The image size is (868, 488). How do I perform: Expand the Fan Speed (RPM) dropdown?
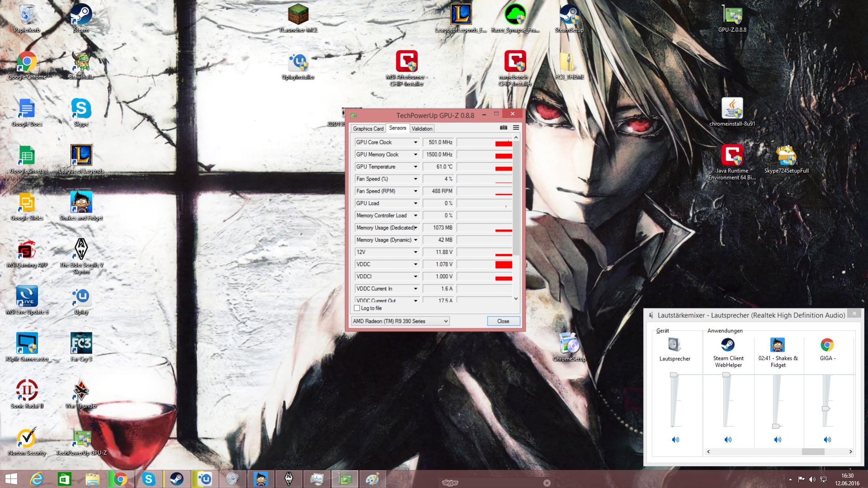point(415,191)
